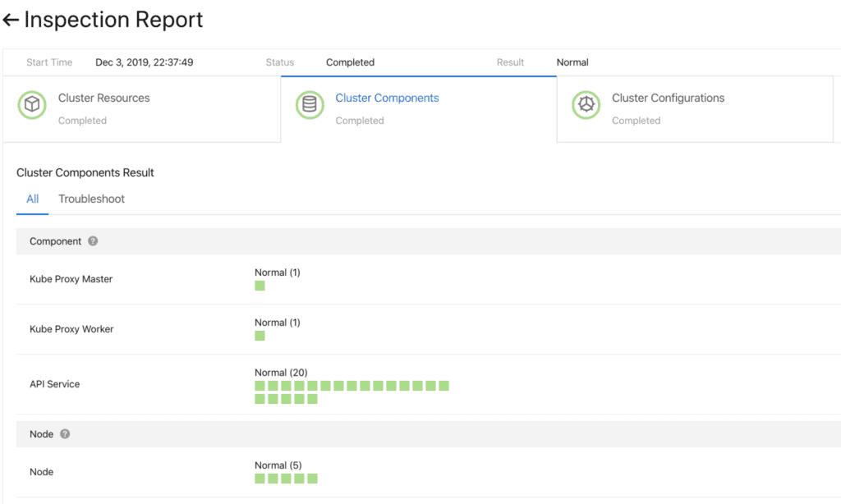Click the Cluster Resources cube icon
Image resolution: width=841 pixels, height=504 pixels.
pyautogui.click(x=31, y=106)
